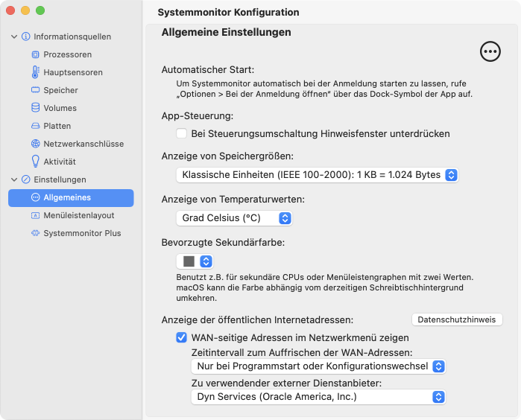The width and height of the screenshot is (521, 420).
Task: Click the Hauptsensoren thermometer icon
Action: [35, 72]
